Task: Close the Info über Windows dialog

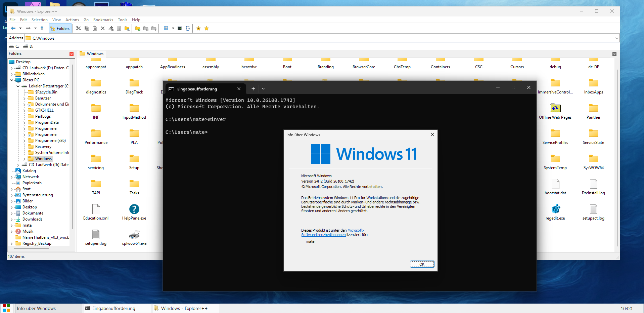Action: click(432, 134)
